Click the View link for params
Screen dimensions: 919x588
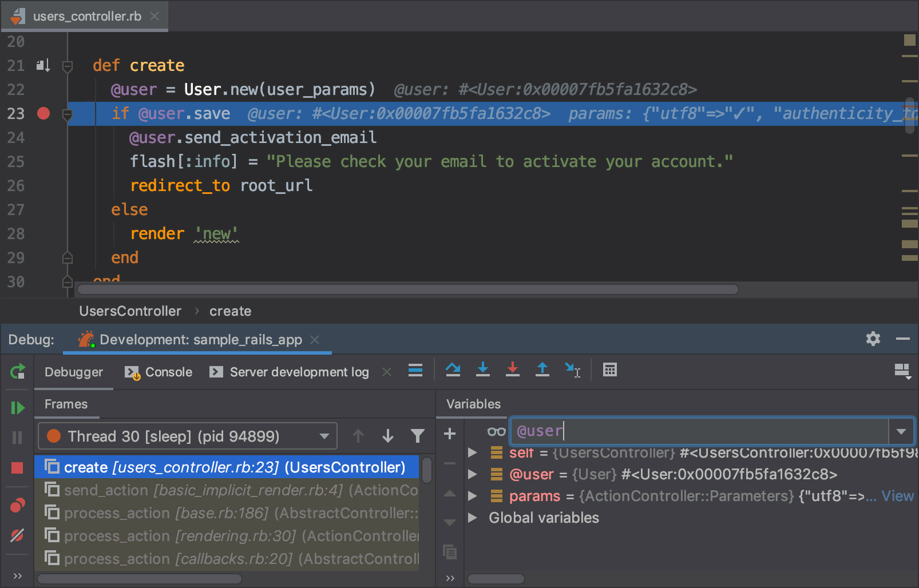pos(897,496)
